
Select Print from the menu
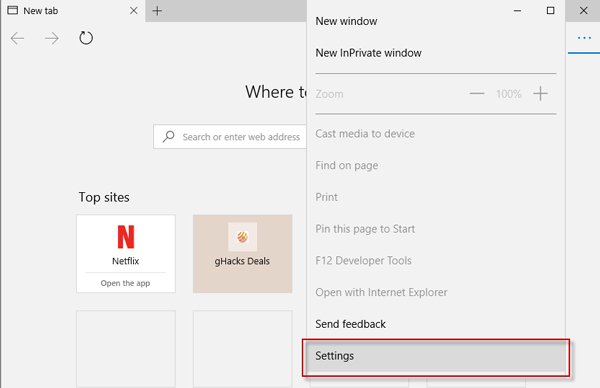click(436, 197)
